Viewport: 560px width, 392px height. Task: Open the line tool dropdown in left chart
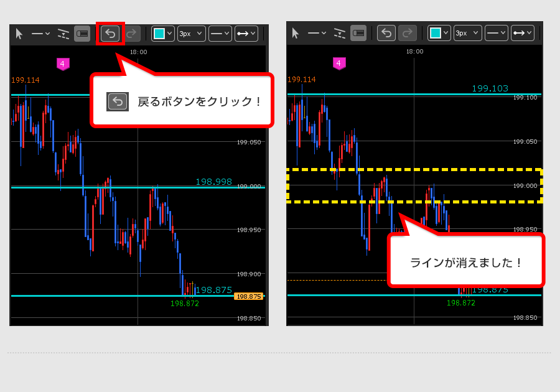[41, 34]
